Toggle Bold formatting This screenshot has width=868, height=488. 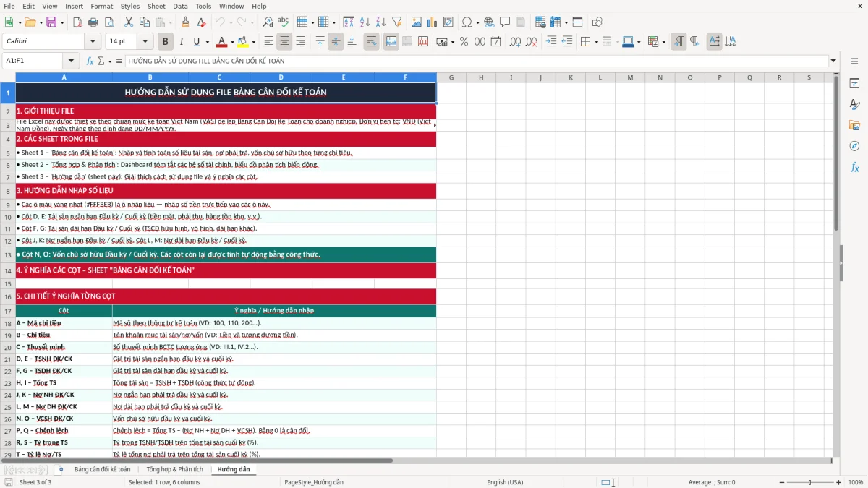coord(166,42)
